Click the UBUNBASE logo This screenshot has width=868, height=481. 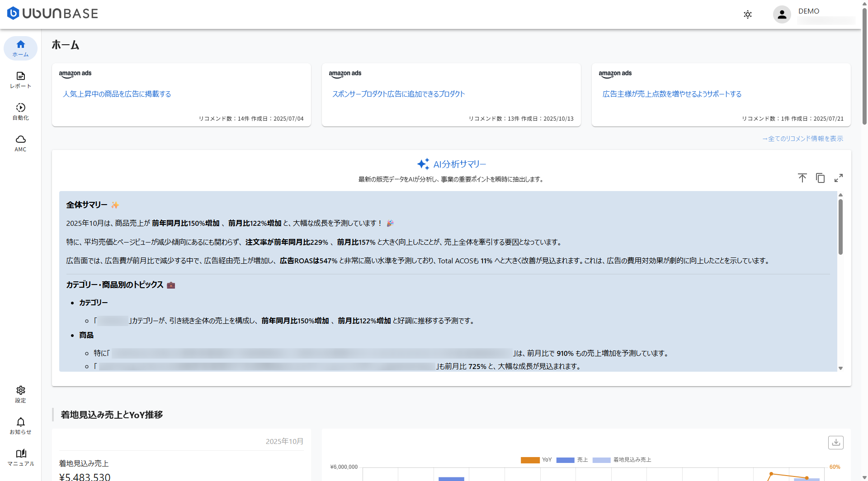52,14
